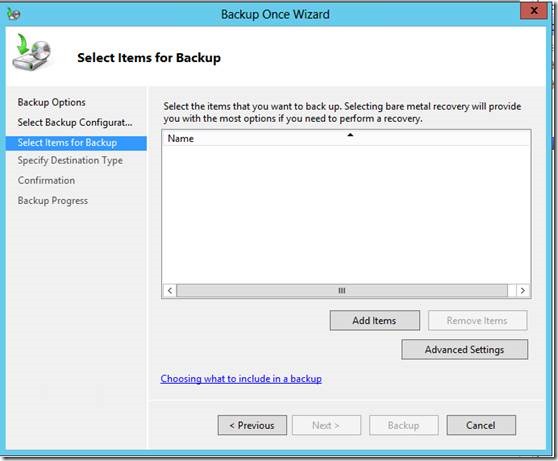Click the sort arrow above Name column
Screen dimensions: 558x461
(350, 135)
